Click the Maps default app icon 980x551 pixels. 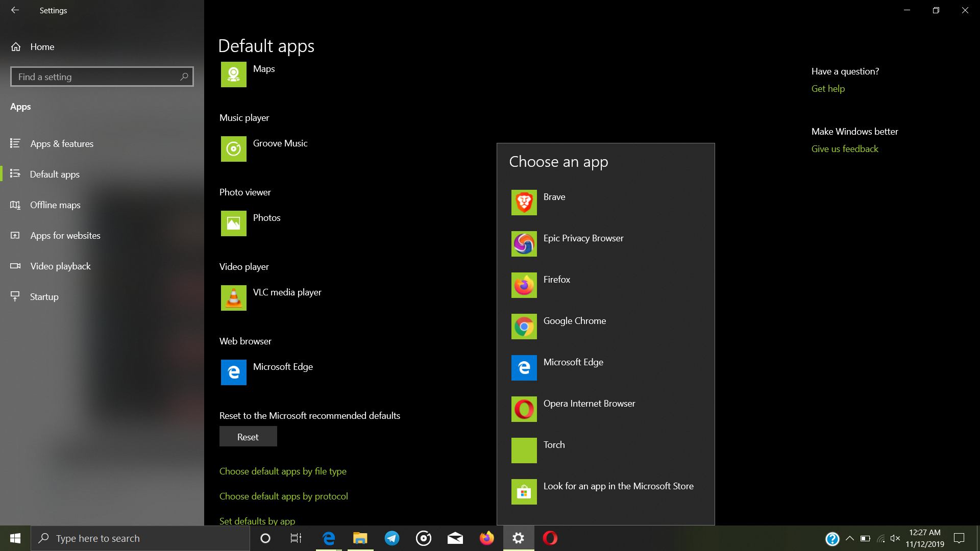tap(233, 74)
